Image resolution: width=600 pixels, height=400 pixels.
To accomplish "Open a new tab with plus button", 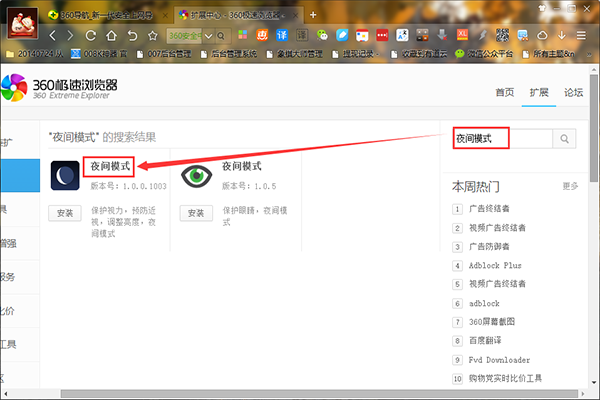I will point(313,15).
